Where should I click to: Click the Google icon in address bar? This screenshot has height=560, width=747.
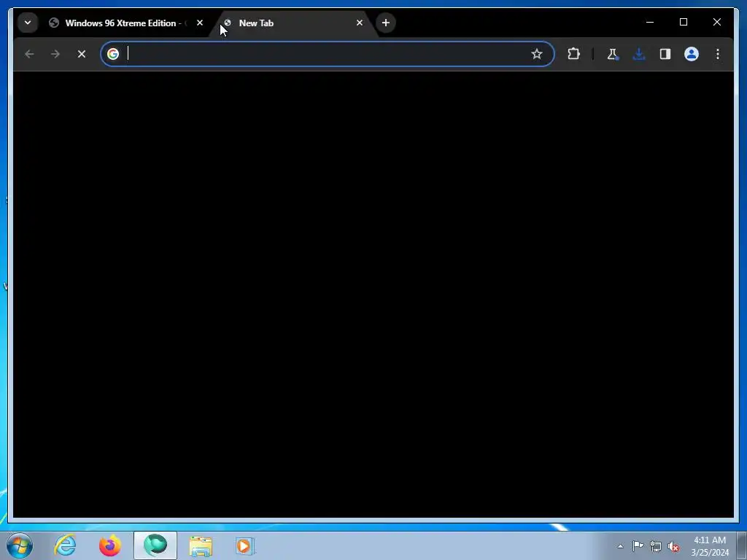[x=113, y=54]
